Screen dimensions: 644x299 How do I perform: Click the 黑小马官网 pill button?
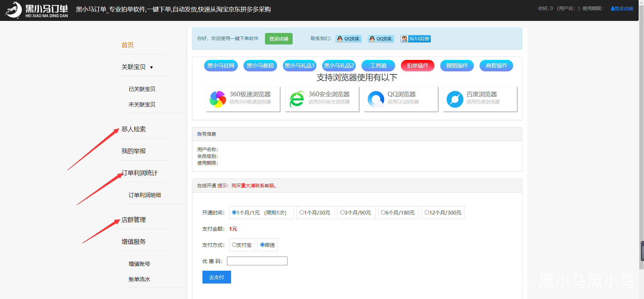[221, 66]
